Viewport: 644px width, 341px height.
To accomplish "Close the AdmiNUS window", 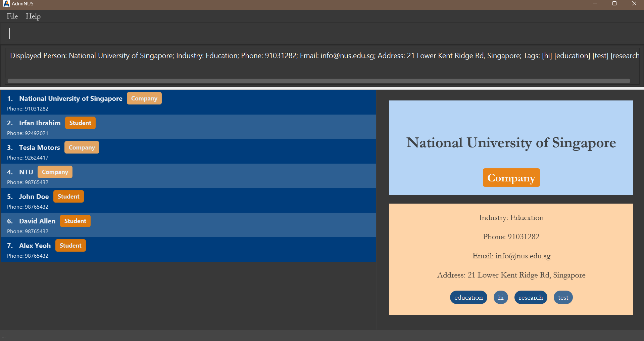I will pos(634,4).
